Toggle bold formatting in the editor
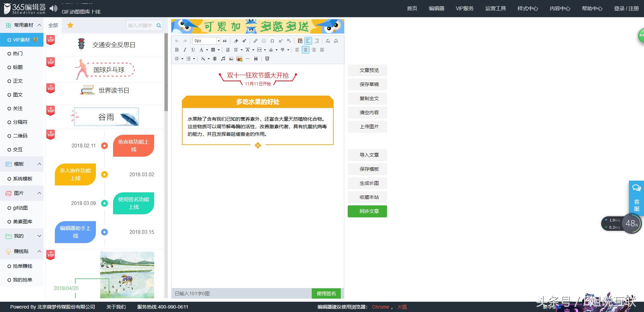Image resolution: width=644 pixels, height=312 pixels. 177,50
